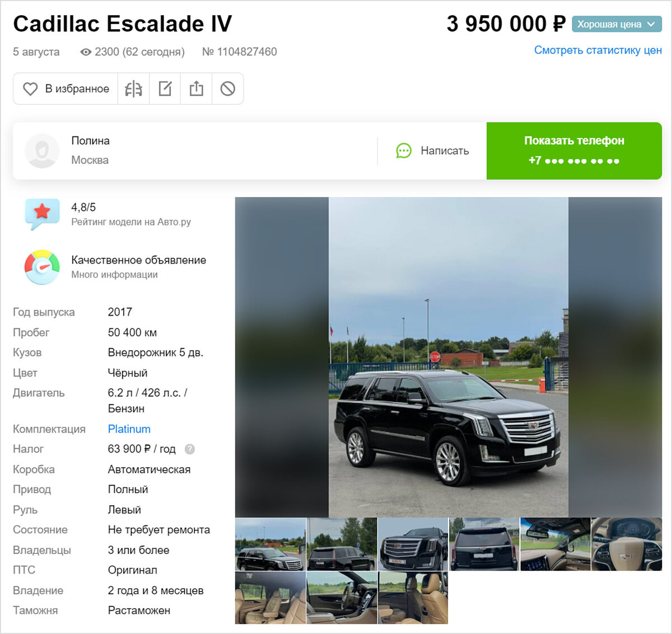The width and height of the screenshot is (672, 634).
Task: Select the steering wheel thumbnail
Action: tap(627, 544)
